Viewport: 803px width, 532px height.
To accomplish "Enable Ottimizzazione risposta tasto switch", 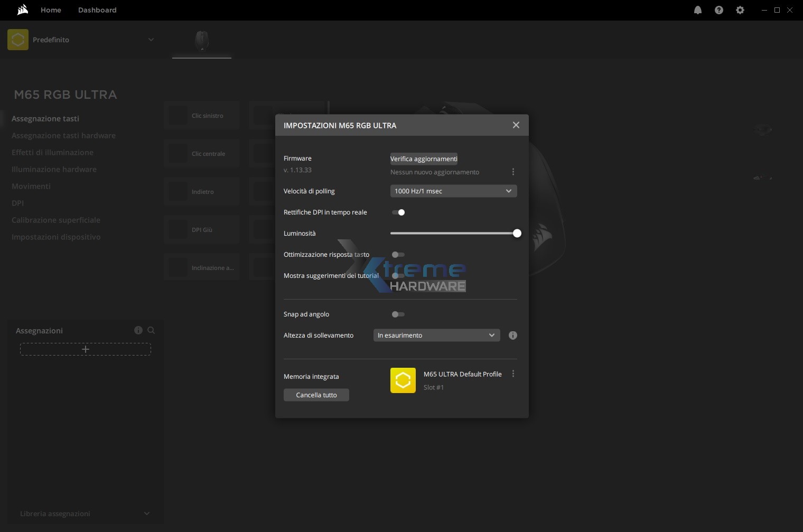I will point(398,255).
